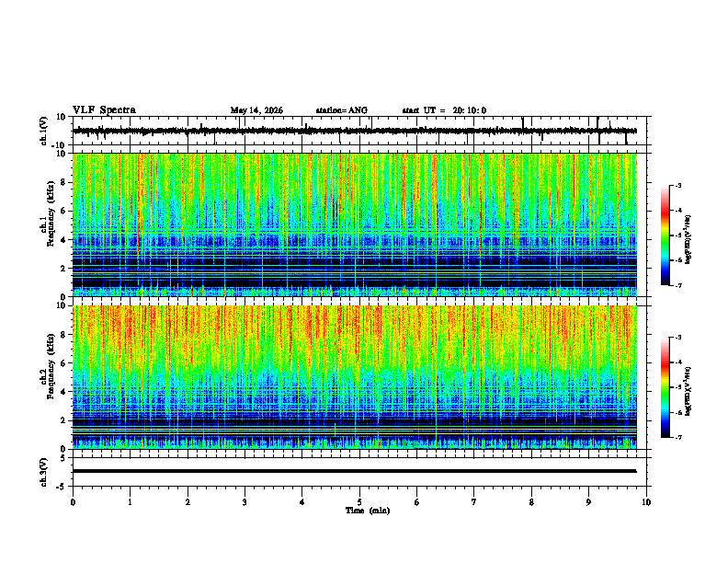
Task: Click the ch.3(V) axis label
Action: click(x=44, y=472)
